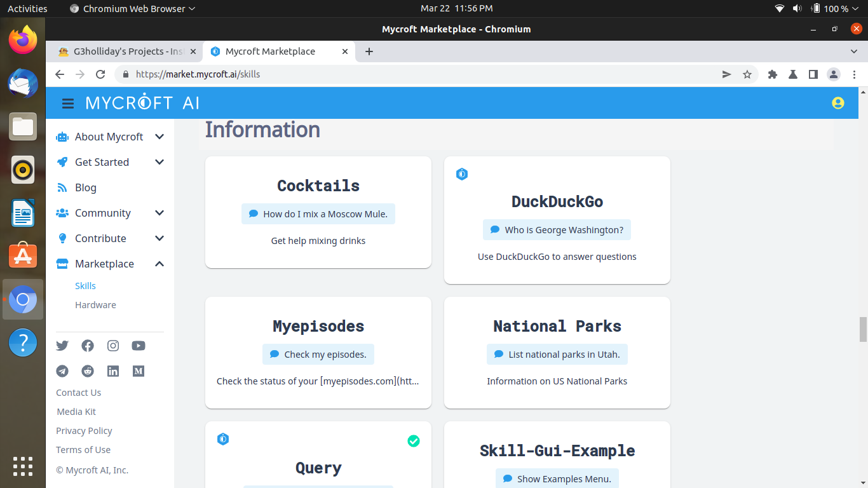Open Mycroft's YouTube channel
Screen dimensions: 868x488
(x=139, y=346)
